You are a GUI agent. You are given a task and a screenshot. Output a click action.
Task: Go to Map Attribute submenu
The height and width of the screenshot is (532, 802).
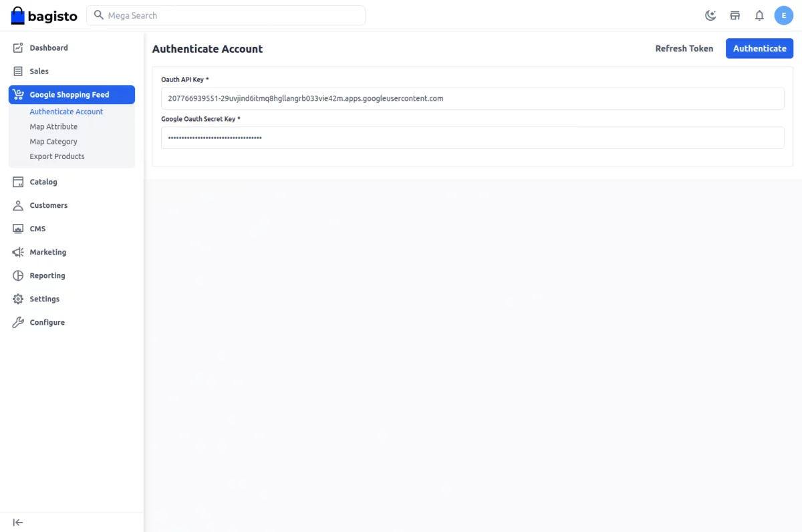point(53,126)
